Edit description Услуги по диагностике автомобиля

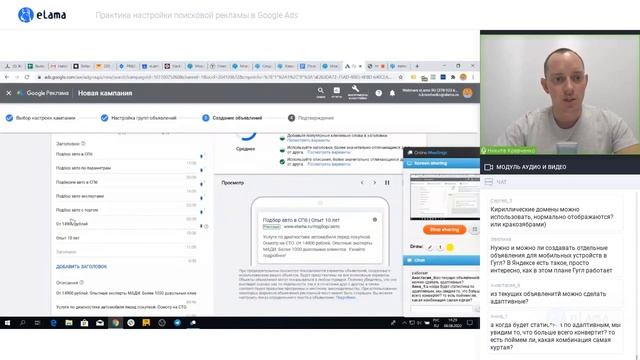tap(126, 307)
